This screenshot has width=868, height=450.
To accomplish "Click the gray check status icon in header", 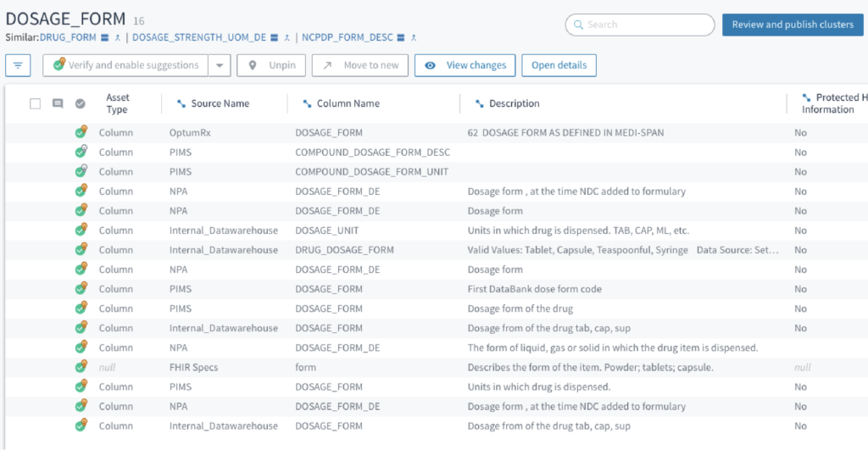I will click(81, 103).
